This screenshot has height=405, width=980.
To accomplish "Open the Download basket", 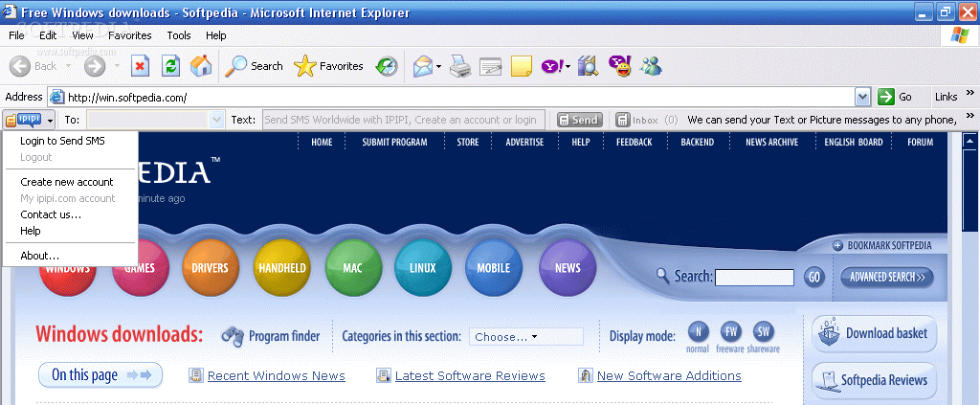I will (x=875, y=333).
